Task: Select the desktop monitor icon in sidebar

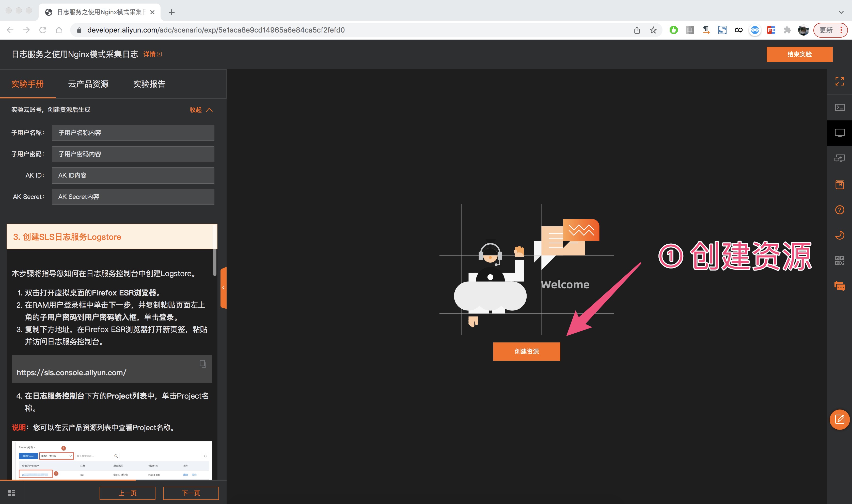Action: coord(840,133)
